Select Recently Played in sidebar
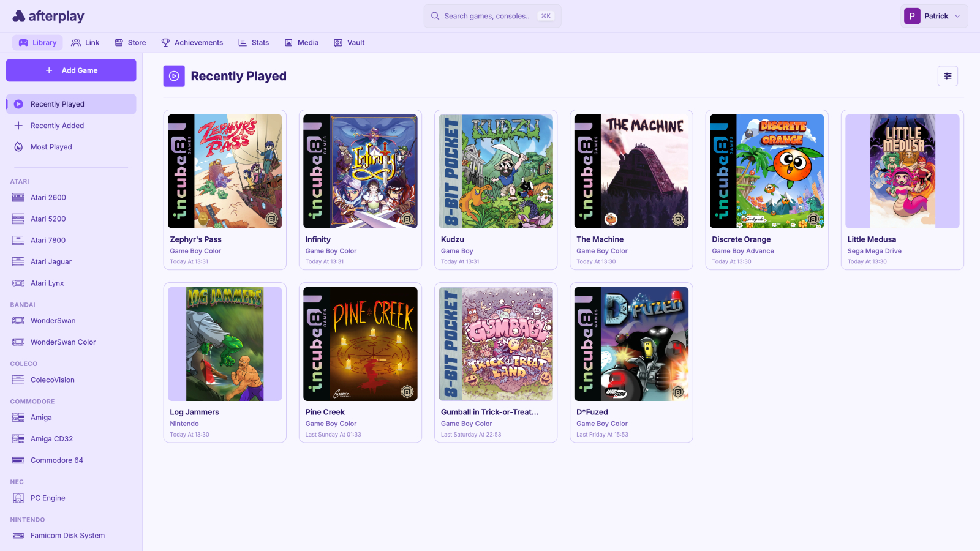 point(71,104)
